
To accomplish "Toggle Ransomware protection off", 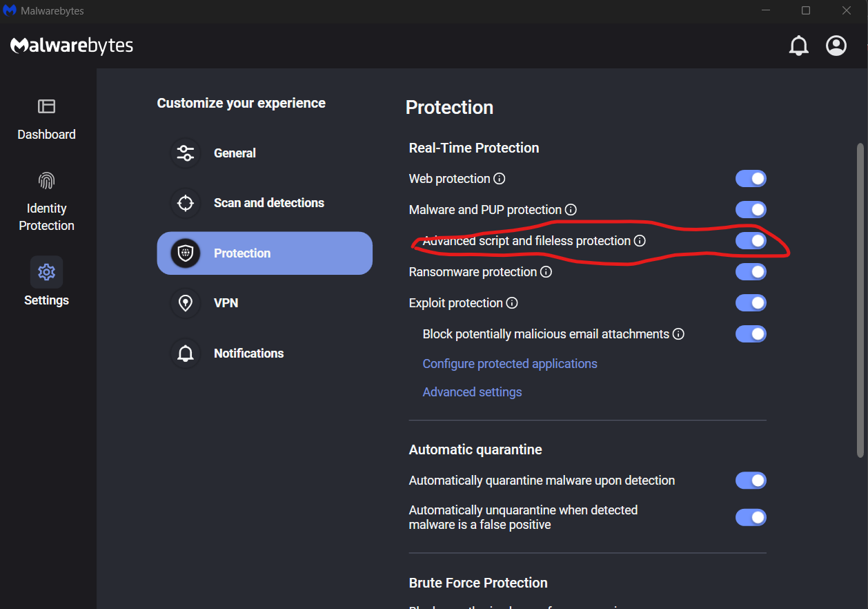I will point(751,272).
